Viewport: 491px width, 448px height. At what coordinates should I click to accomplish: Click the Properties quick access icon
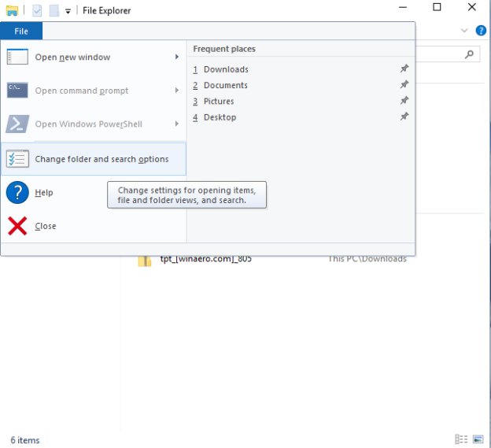point(37,11)
